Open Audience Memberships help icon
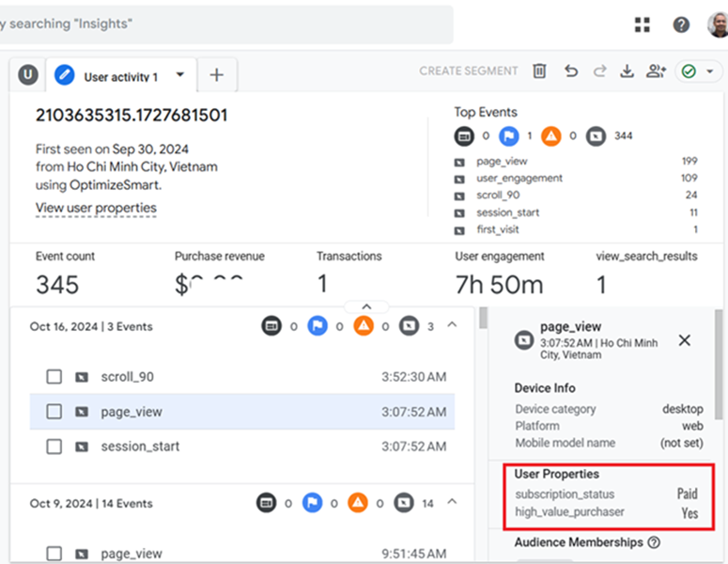This screenshot has height=564, width=728. 654,542
